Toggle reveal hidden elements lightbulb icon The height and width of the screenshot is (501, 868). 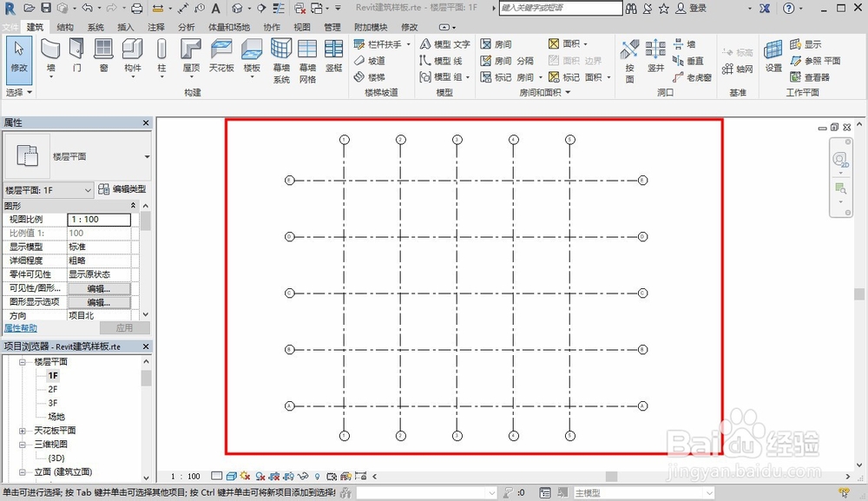(317, 476)
